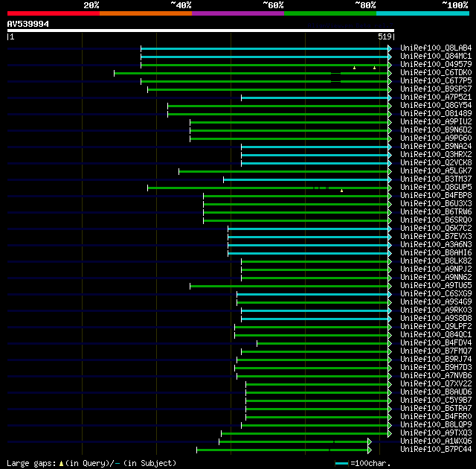The width and height of the screenshot is (476, 469).
Task: Click UniRef100_B8AHI6 label
Action: [x=436, y=253]
